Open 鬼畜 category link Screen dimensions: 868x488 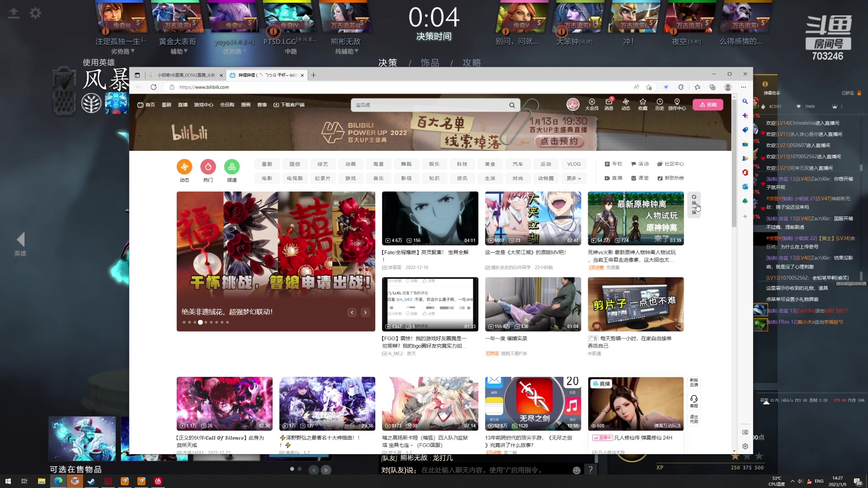378,164
